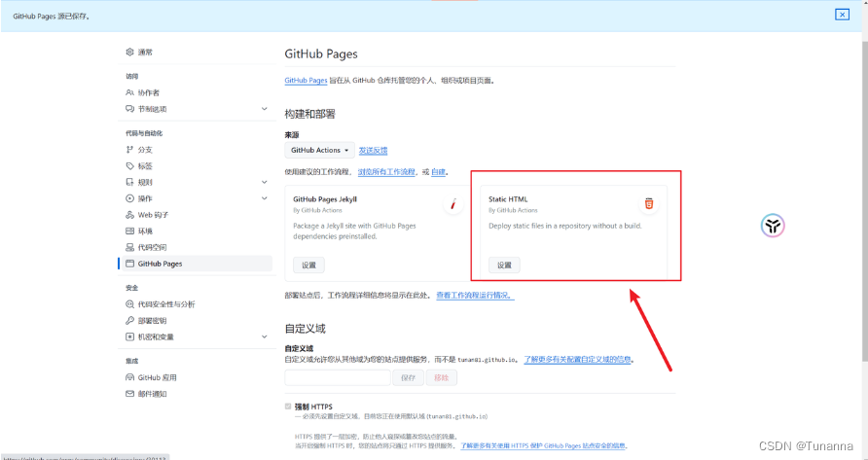The image size is (868, 460).
Task: Follow the GitHub Pages intro link
Action: [x=306, y=81]
